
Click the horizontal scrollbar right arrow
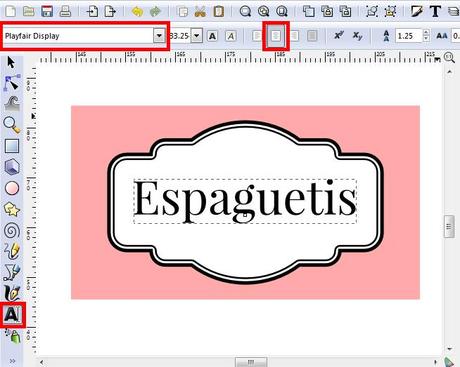436,362
